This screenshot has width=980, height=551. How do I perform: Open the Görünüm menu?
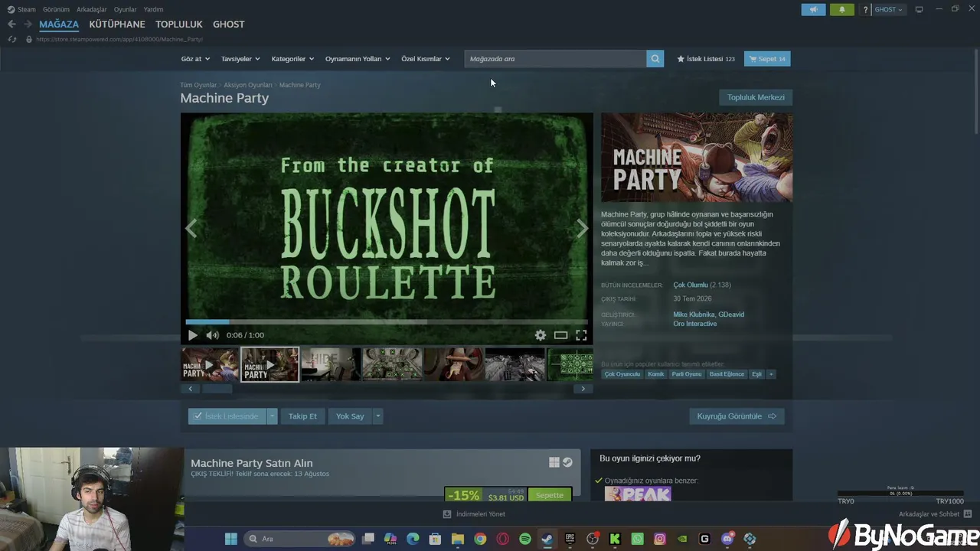pos(56,9)
